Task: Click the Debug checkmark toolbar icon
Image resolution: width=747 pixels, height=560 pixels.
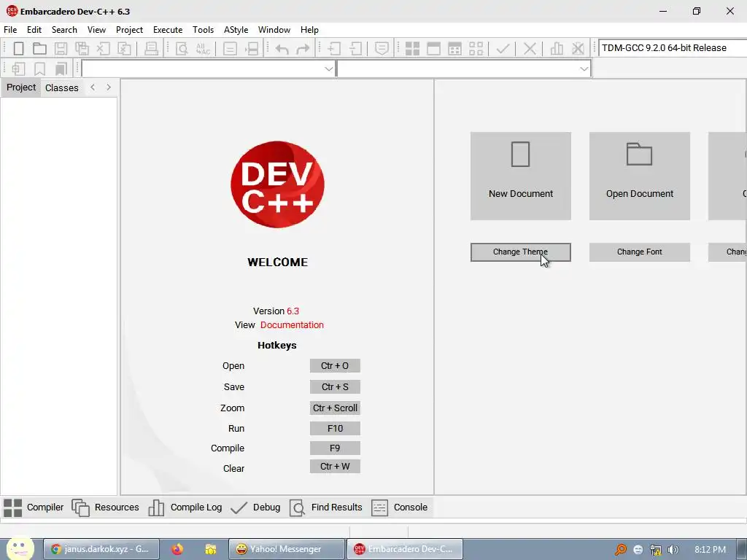Action: (x=503, y=49)
